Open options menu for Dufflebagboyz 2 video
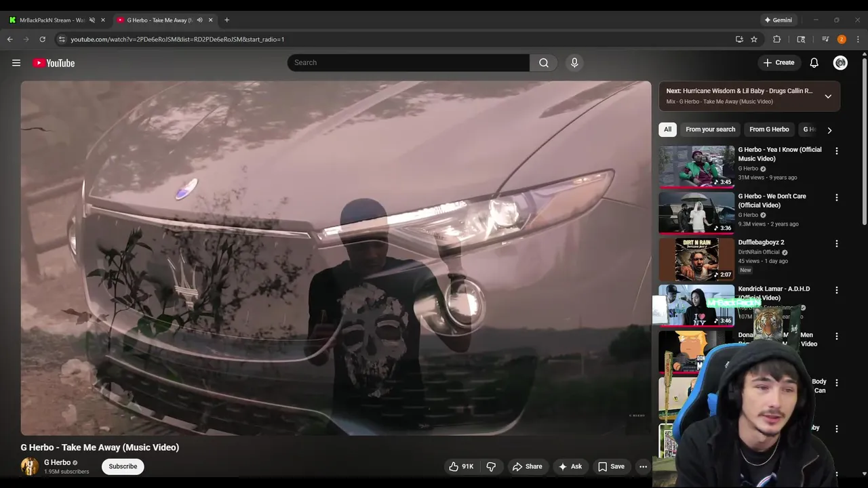 point(836,243)
